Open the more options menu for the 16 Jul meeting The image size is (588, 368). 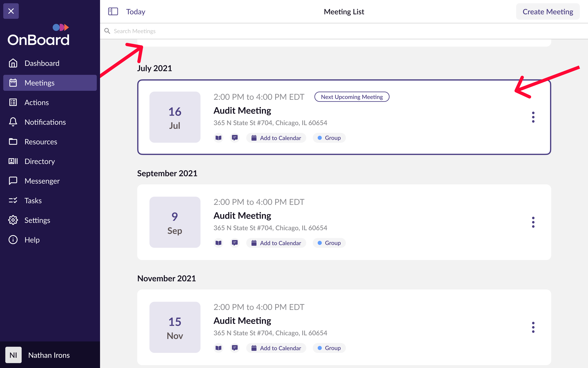pyautogui.click(x=533, y=117)
